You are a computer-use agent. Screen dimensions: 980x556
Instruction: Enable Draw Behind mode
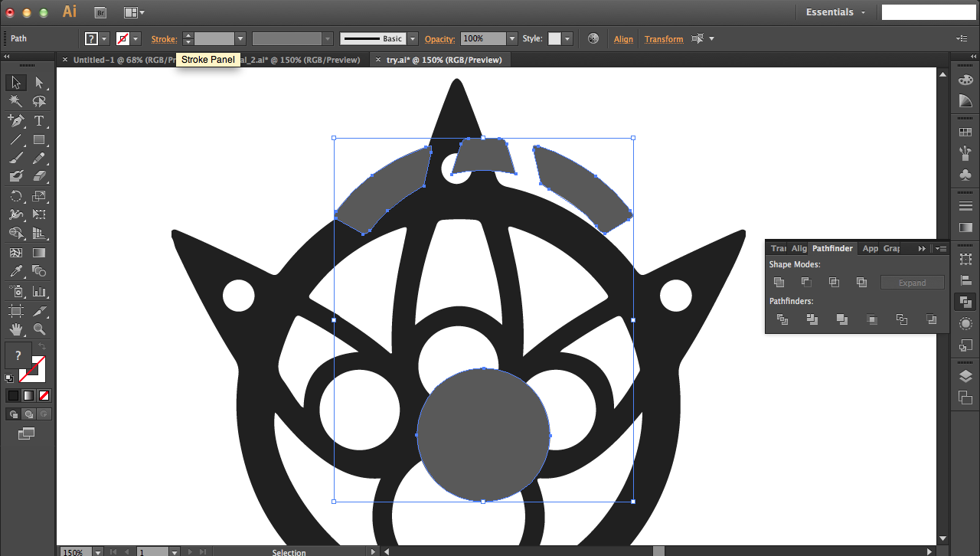(x=29, y=414)
